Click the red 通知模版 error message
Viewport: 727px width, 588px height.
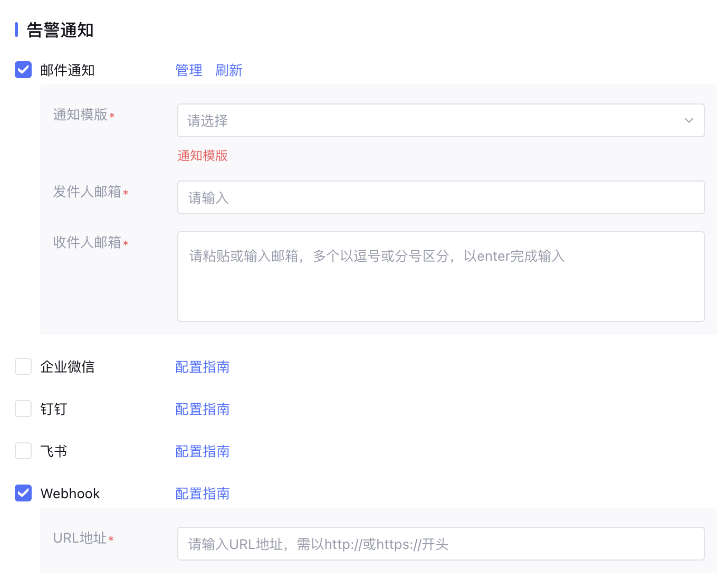pos(203,156)
